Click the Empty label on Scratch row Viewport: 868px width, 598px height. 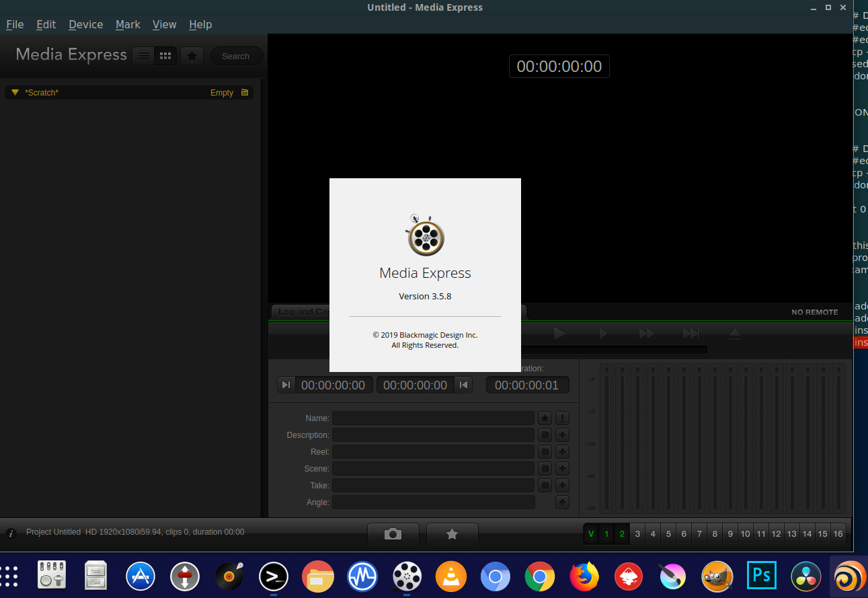[222, 93]
